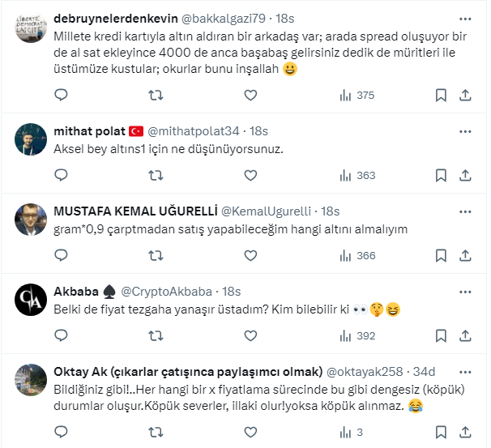View analytics showing 375 views
The width and height of the screenshot is (491, 448).
click(357, 95)
